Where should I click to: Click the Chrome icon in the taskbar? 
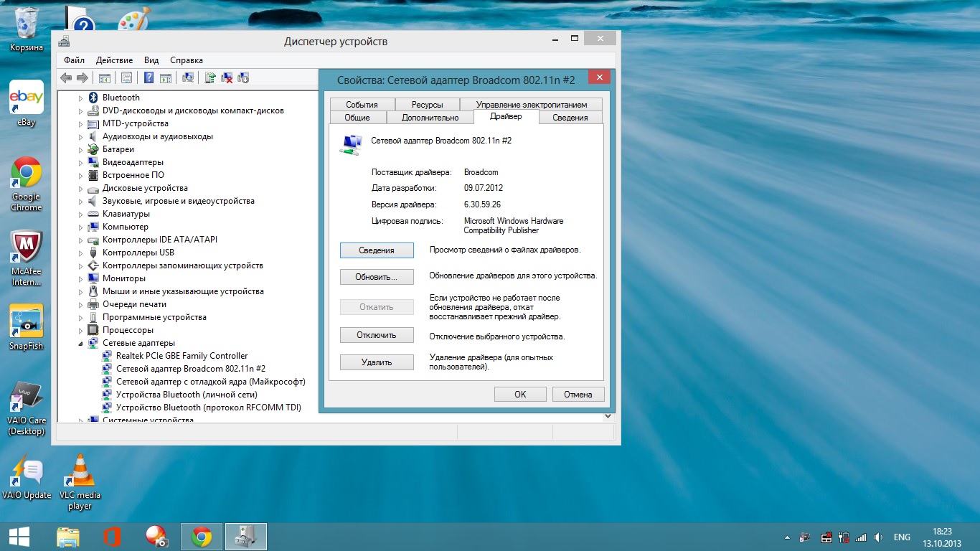(x=202, y=537)
